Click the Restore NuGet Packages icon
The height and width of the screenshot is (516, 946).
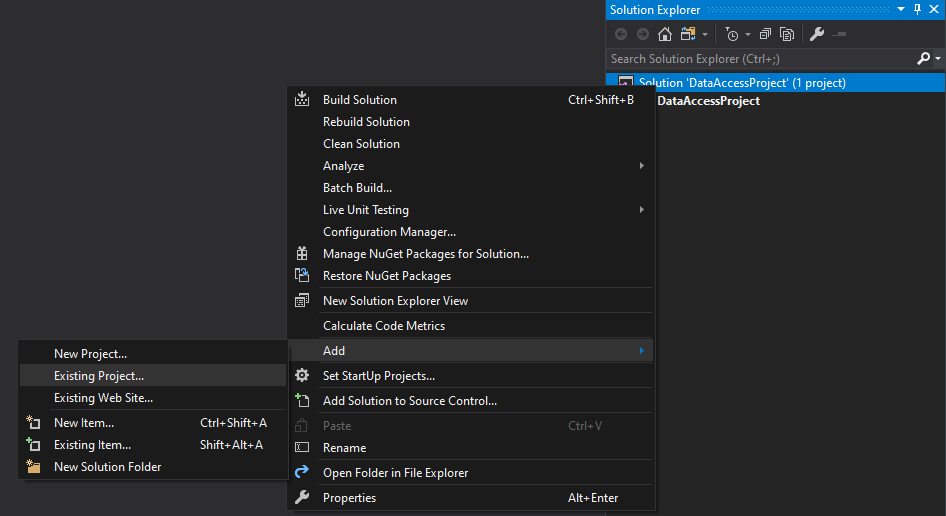[x=302, y=275]
